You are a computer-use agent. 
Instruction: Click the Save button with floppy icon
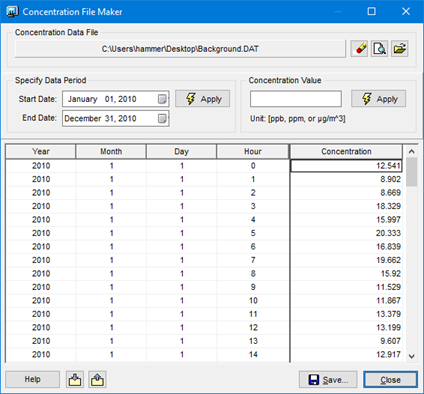[328, 380]
